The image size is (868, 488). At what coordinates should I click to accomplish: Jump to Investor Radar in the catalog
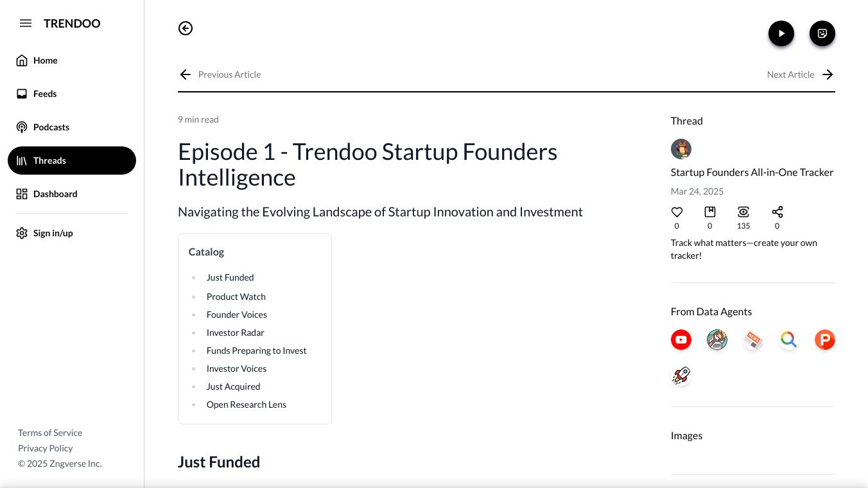tap(235, 333)
